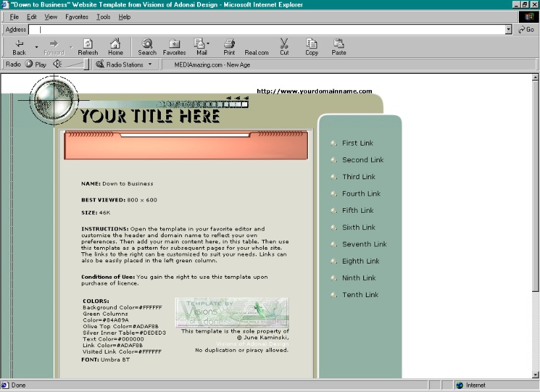
Task: Open the Tools menu
Action: (x=104, y=17)
